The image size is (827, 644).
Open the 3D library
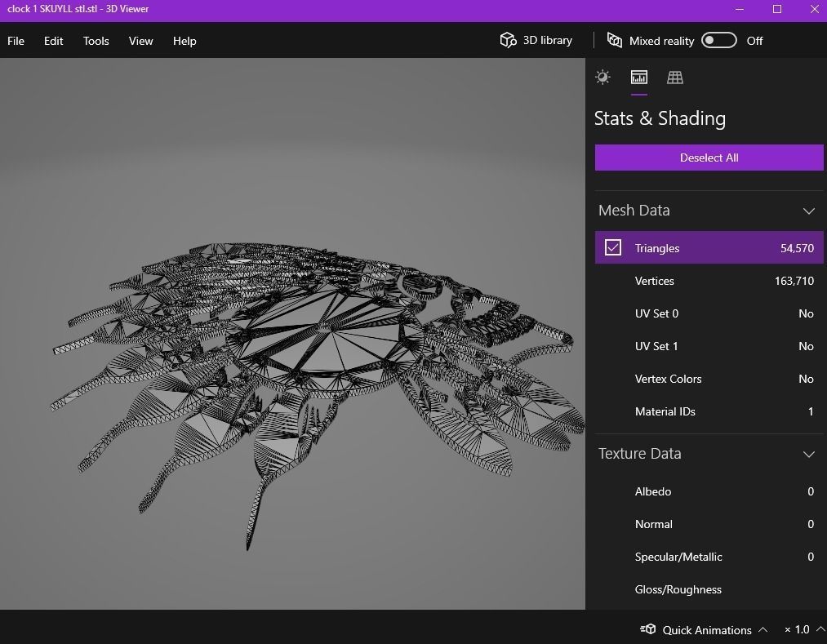[535, 40]
